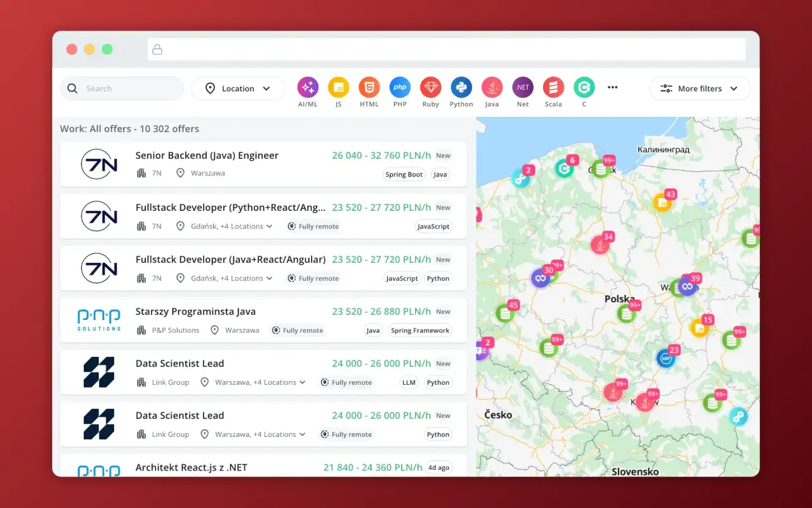The height and width of the screenshot is (508, 812).
Task: Toggle the .NET technology filter
Action: [x=522, y=86]
